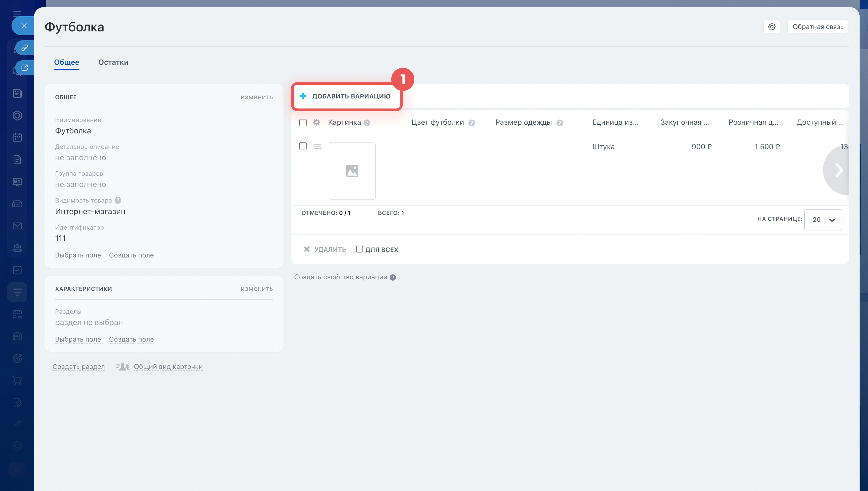868x491 pixels.
Task: Open card in new window icon
Action: pos(24,68)
